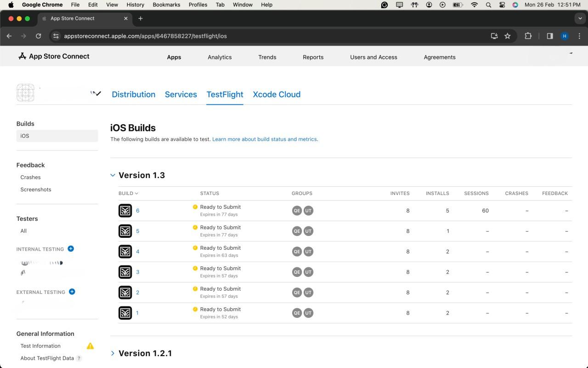The image size is (588, 368).
Task: Open build number 3 link
Action: [137, 272]
